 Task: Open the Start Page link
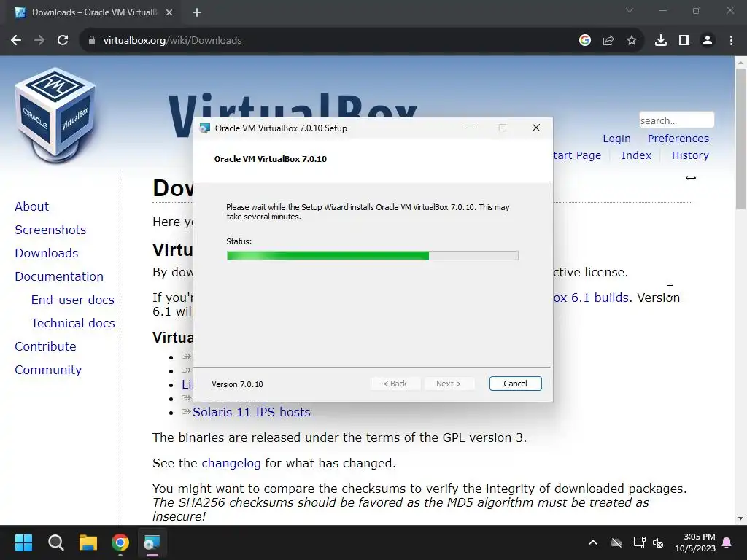click(577, 155)
